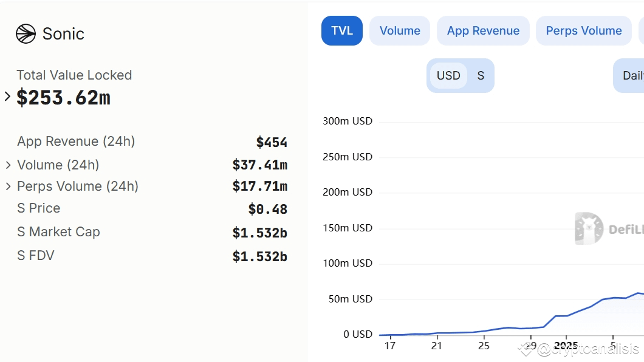The height and width of the screenshot is (362, 644).
Task: Click the S Price label
Action: [x=39, y=208]
